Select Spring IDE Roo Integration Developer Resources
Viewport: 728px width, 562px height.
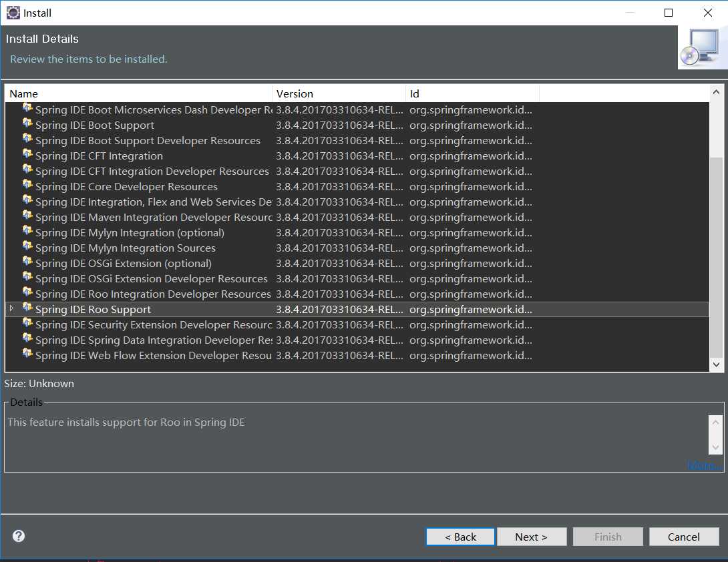coord(153,294)
